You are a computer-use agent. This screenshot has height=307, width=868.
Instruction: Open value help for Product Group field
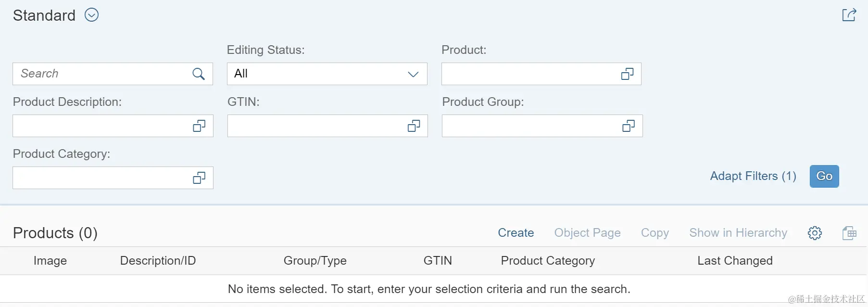[628, 126]
